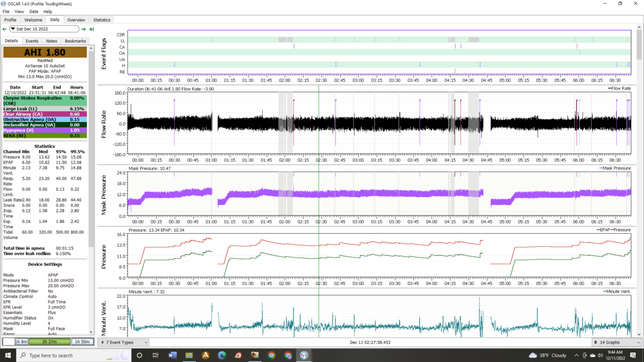Open the OneDrive cloud tray icon
The width and height of the screenshot is (644, 362).
(593, 355)
